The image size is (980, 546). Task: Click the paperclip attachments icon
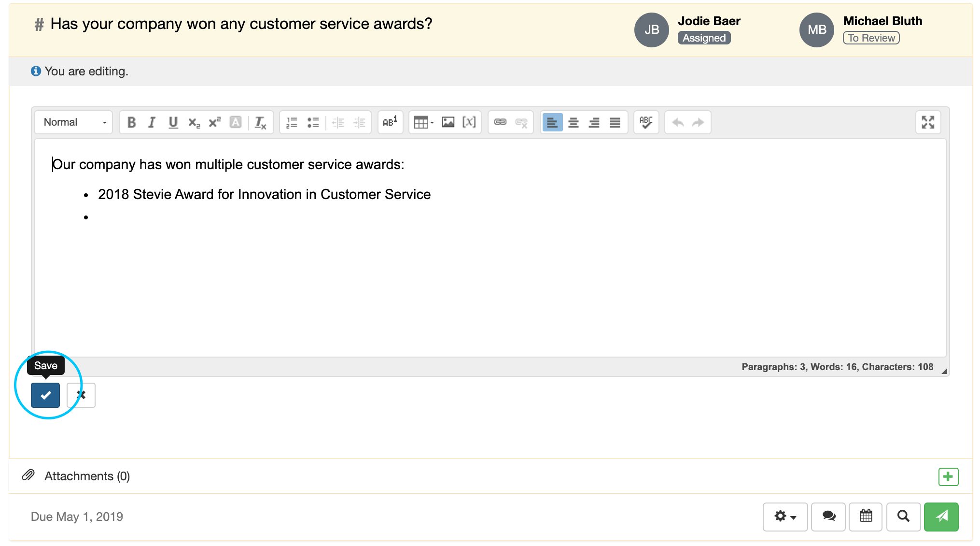[28, 475]
